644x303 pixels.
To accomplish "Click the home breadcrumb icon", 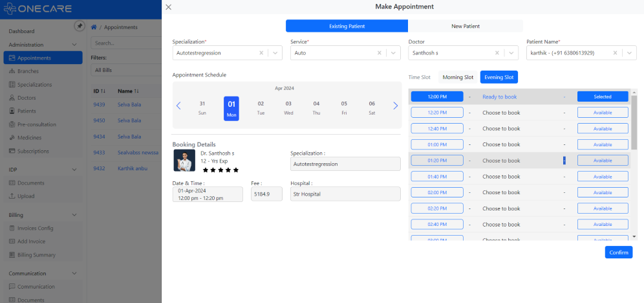I will point(94,27).
